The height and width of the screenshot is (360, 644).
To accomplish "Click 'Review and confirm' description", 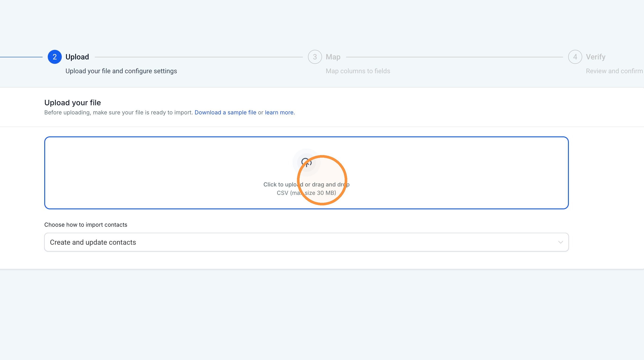I will coord(614,71).
